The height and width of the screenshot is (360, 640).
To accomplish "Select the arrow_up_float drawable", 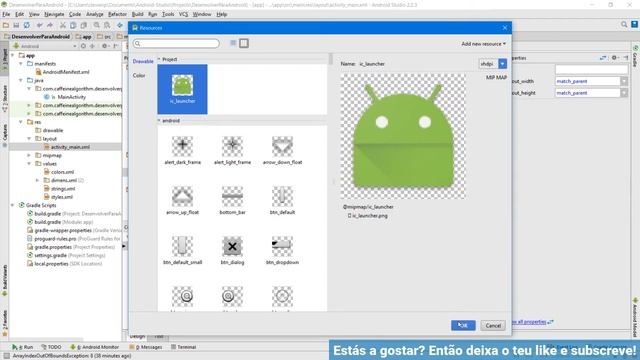I will point(182,200).
